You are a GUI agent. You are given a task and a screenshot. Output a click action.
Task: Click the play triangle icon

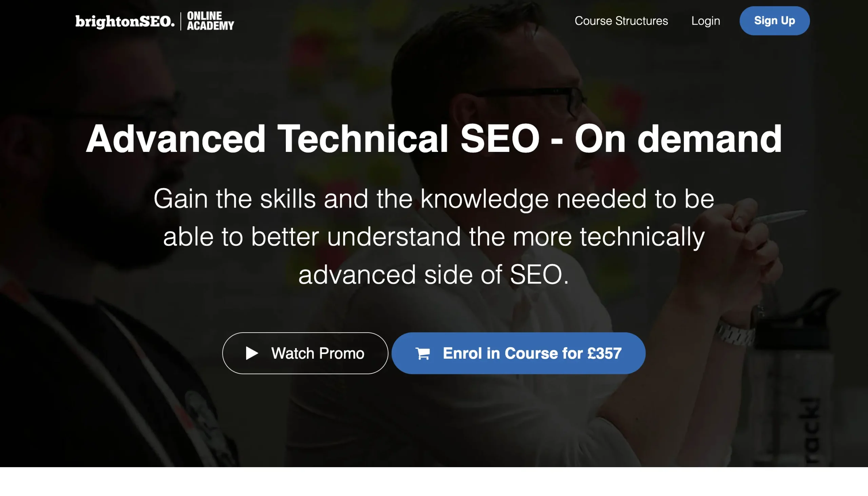252,353
